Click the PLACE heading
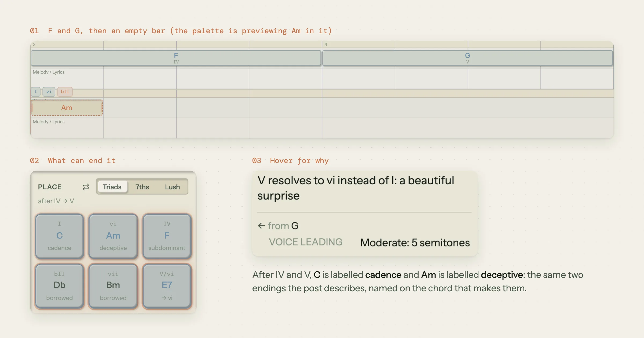 pyautogui.click(x=50, y=187)
